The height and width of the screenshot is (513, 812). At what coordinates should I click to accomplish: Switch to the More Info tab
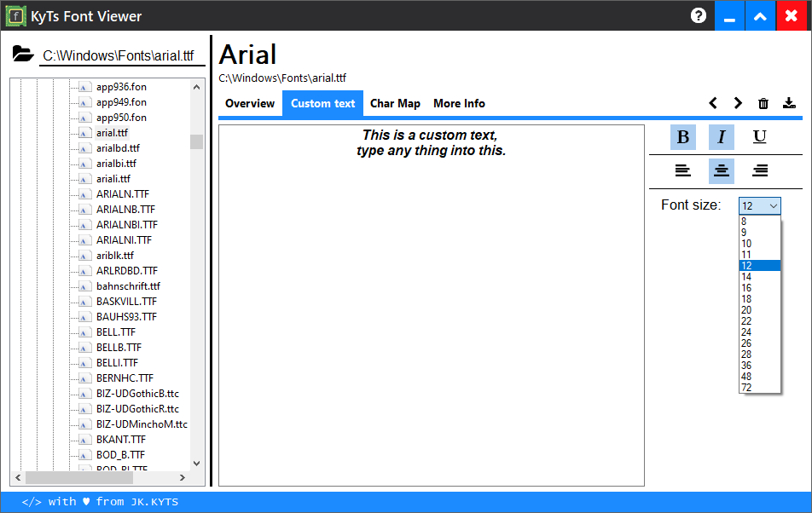point(460,103)
